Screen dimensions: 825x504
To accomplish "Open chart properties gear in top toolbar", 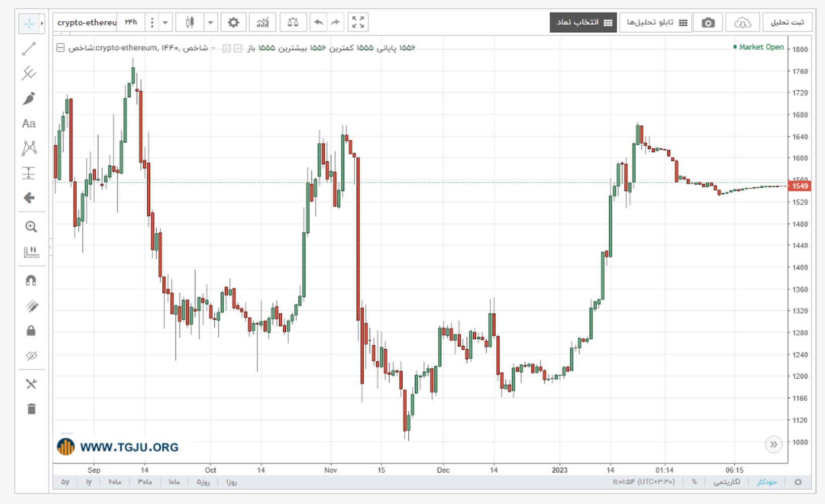I will pyautogui.click(x=233, y=22).
